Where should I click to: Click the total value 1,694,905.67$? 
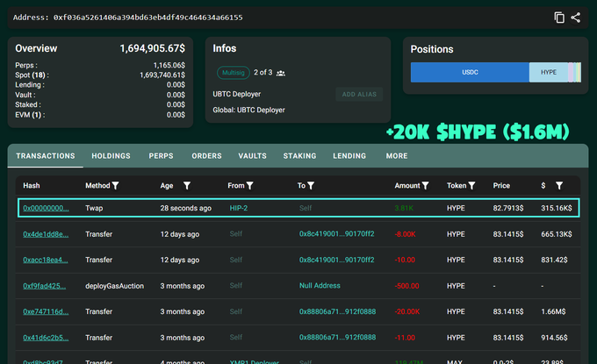[x=152, y=48]
